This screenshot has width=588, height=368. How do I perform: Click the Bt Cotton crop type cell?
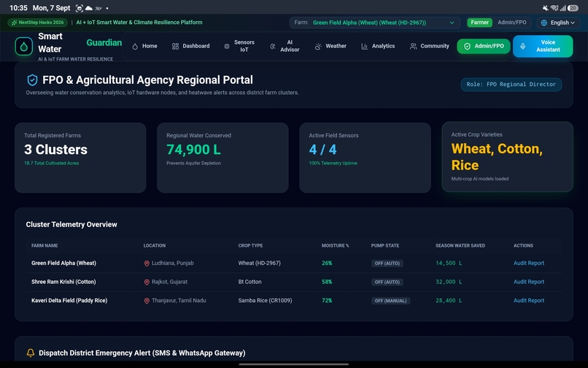249,282
